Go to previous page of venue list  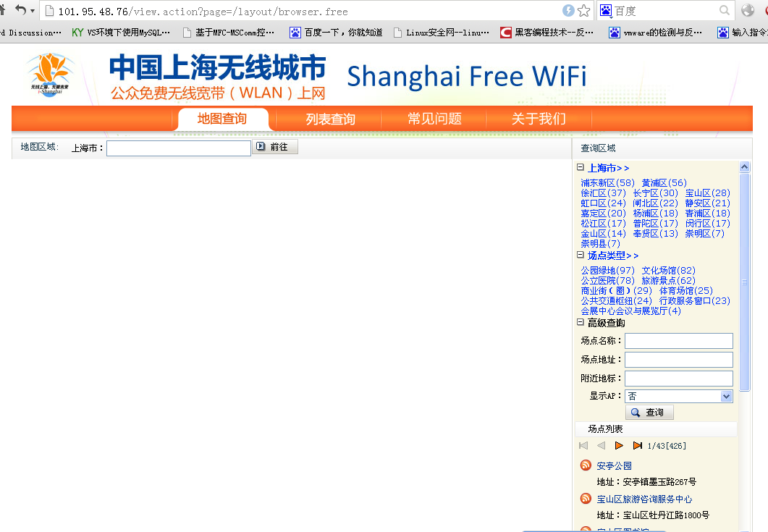pyautogui.click(x=602, y=446)
